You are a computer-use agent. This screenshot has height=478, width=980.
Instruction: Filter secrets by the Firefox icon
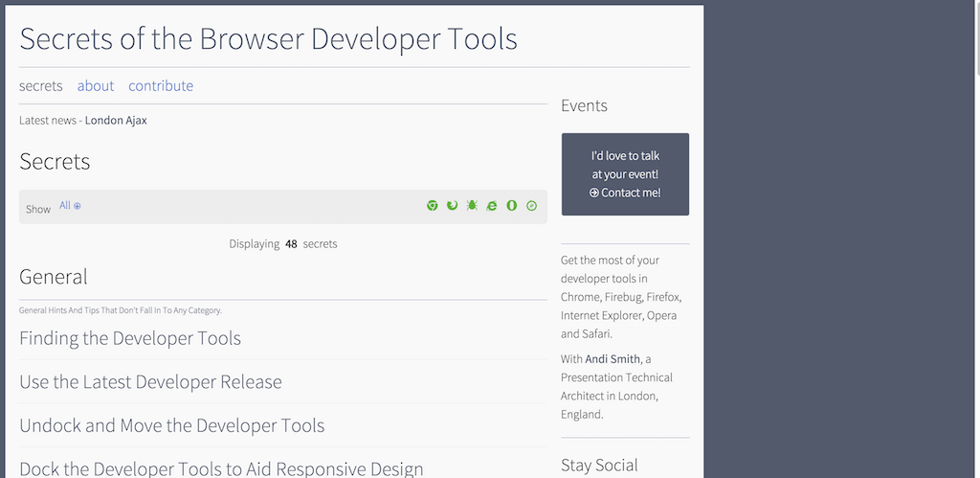[452, 206]
